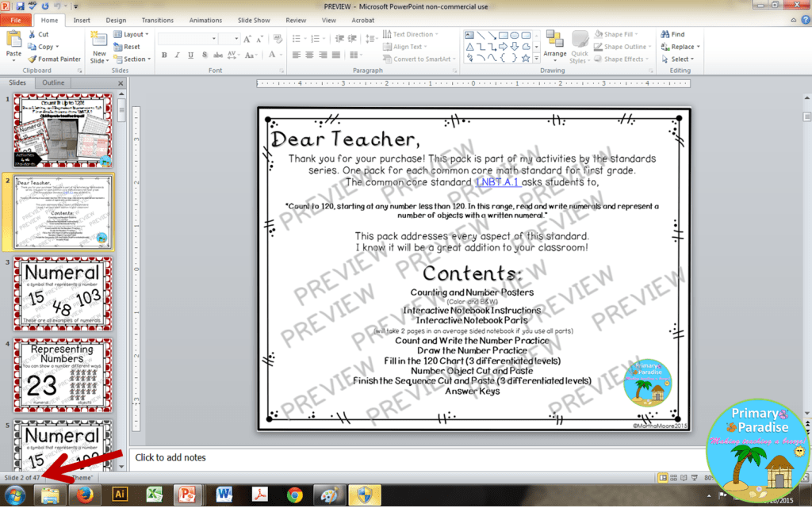Clear all formatting from text
Screen dimensions: 812x508
point(278,39)
